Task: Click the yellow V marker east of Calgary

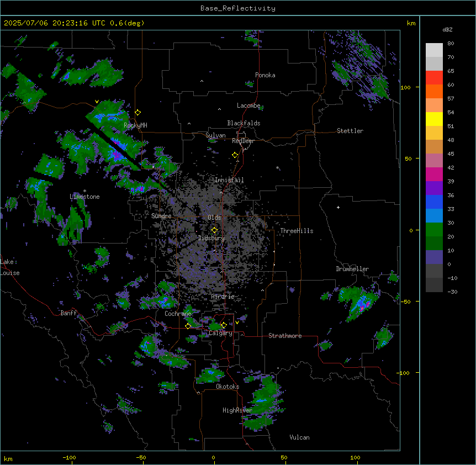Action: (x=237, y=323)
